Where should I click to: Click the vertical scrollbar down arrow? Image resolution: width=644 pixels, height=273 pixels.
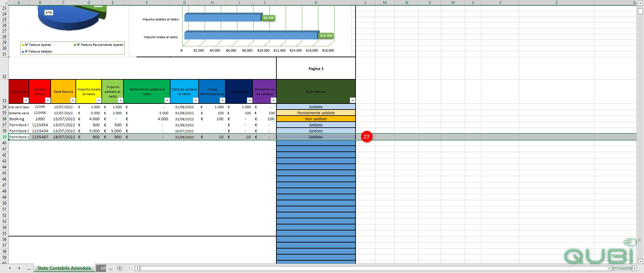(640, 261)
